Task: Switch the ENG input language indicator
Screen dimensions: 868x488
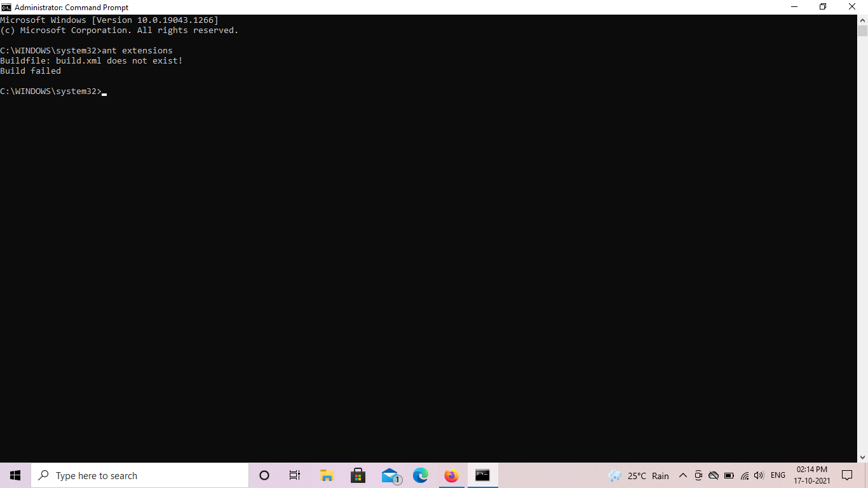Action: tap(778, 475)
